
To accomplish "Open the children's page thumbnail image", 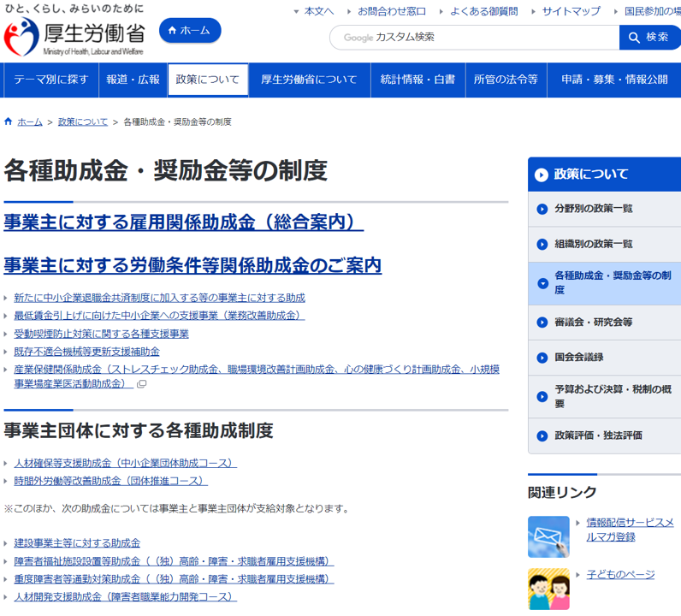I will pyautogui.click(x=548, y=589).
